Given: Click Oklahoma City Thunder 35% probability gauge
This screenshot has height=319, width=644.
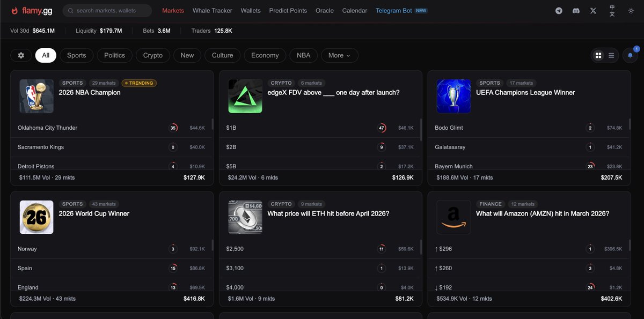Looking at the screenshot, I should 173,128.
